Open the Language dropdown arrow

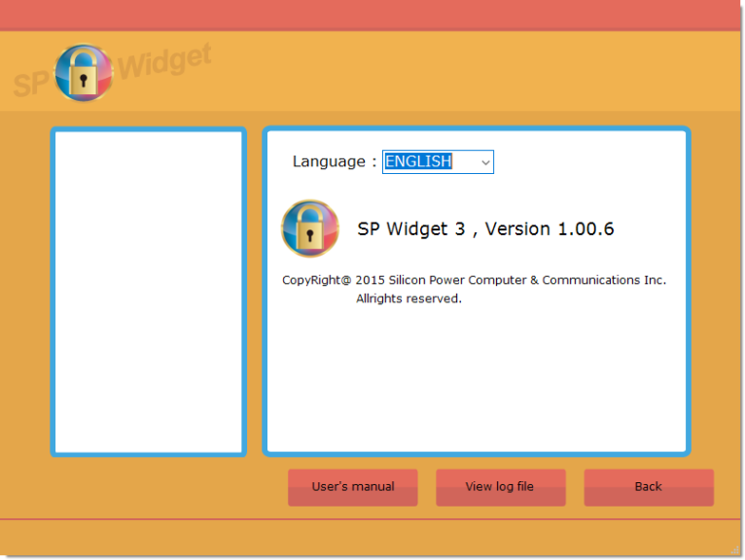485,162
